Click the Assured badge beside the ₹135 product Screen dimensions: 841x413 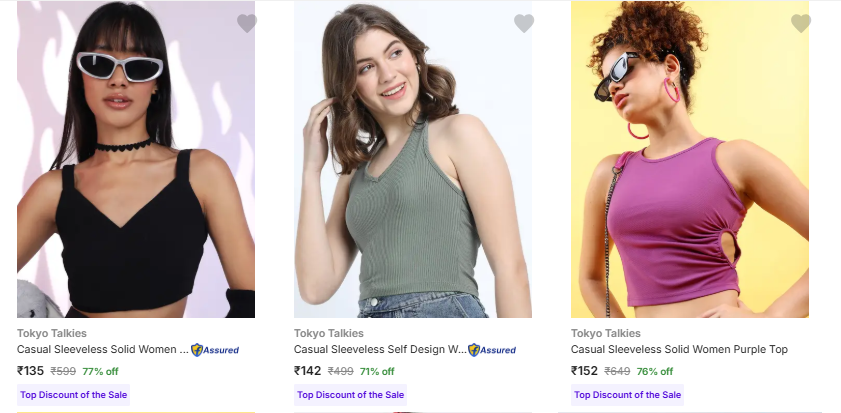215,350
